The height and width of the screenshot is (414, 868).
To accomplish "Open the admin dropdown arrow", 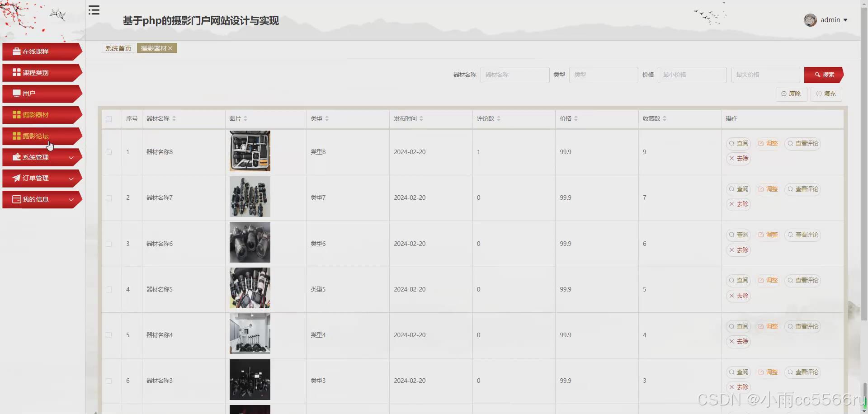I will 845,20.
